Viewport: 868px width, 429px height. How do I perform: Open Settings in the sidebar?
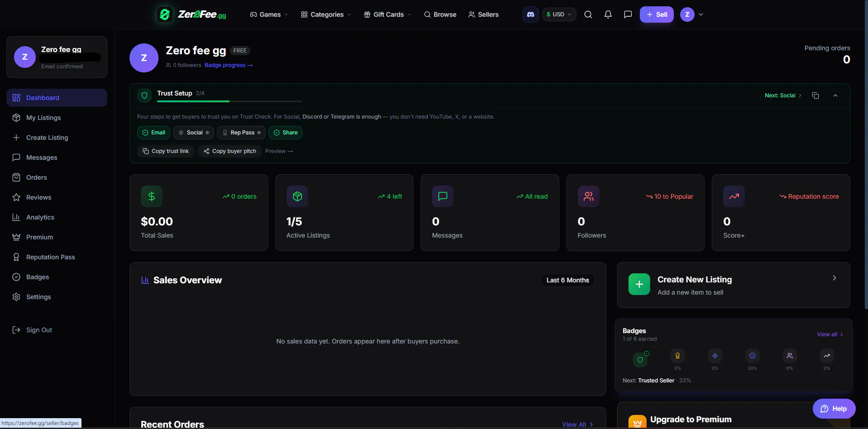click(x=57, y=297)
